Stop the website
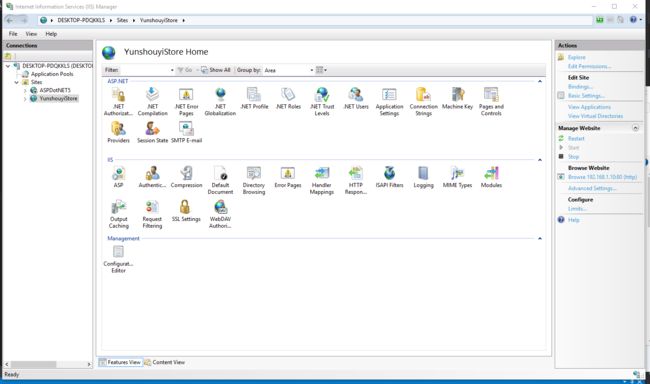 [x=573, y=157]
